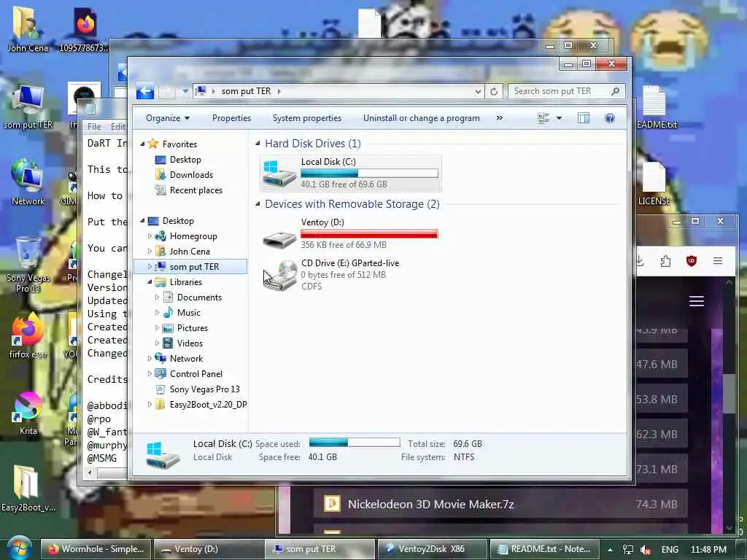Open Videos library in the tree
This screenshot has width=747, height=560.
pos(190,343)
